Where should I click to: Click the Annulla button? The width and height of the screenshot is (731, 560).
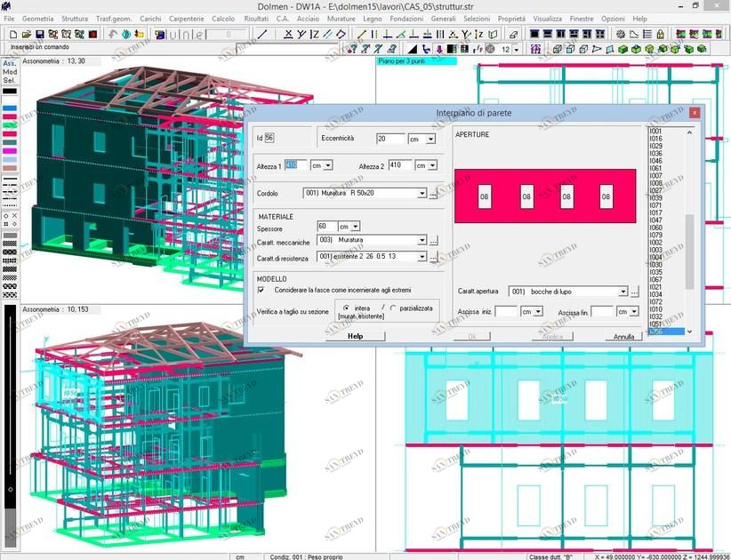(x=623, y=336)
